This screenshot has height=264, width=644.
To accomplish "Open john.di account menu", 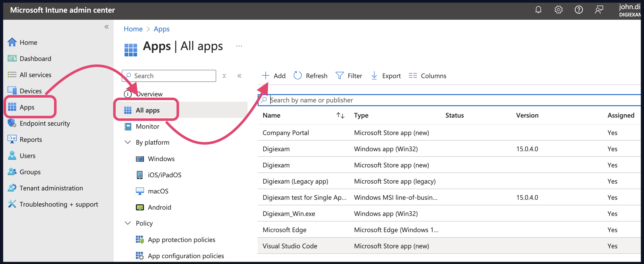I will coord(629,10).
